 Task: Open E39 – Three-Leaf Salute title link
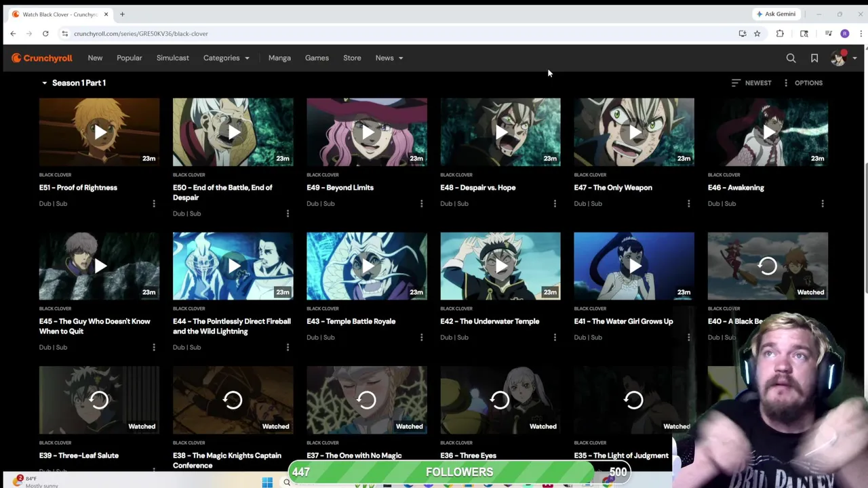pos(79,455)
